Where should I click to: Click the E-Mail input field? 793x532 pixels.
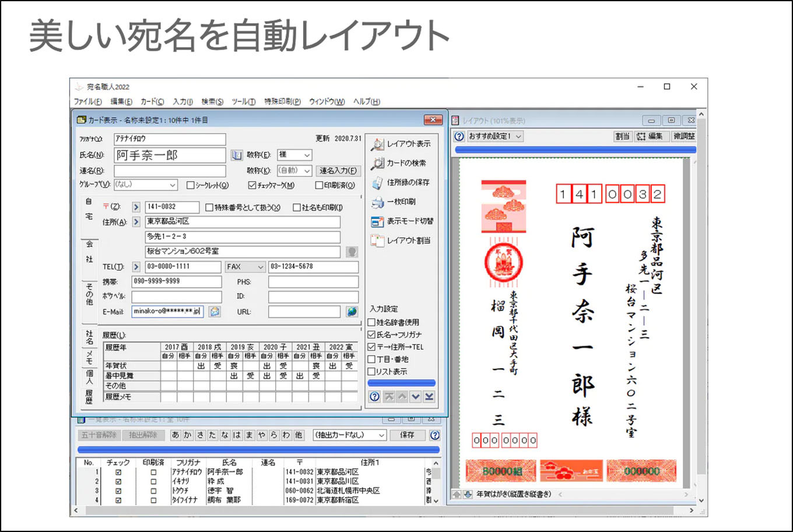[168, 312]
